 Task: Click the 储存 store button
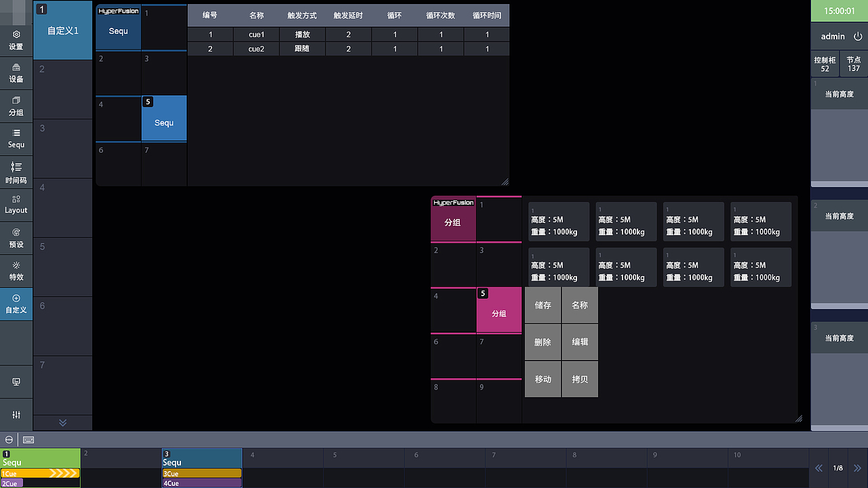tap(542, 305)
